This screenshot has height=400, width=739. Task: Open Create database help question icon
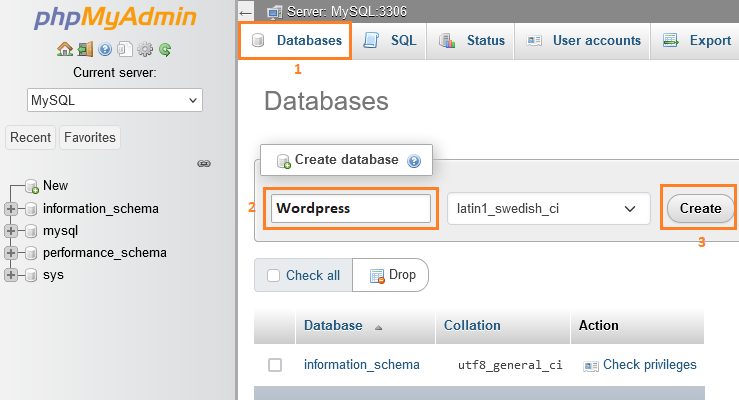414,161
